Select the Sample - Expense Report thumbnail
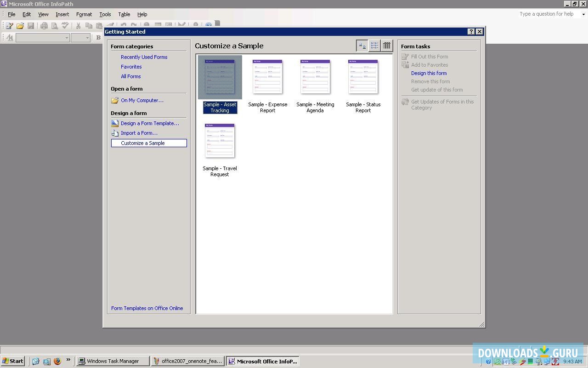The image size is (588, 368). [x=267, y=77]
